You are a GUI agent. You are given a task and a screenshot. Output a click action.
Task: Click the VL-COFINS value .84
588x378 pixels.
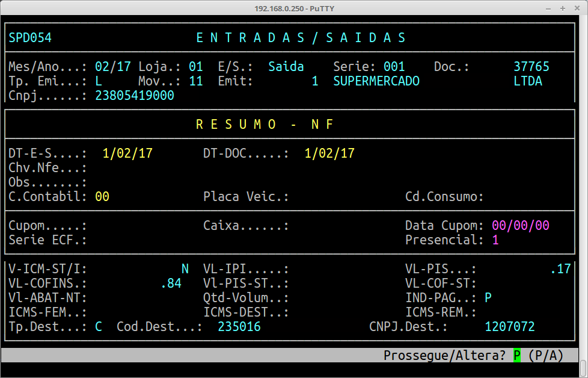pyautogui.click(x=171, y=283)
